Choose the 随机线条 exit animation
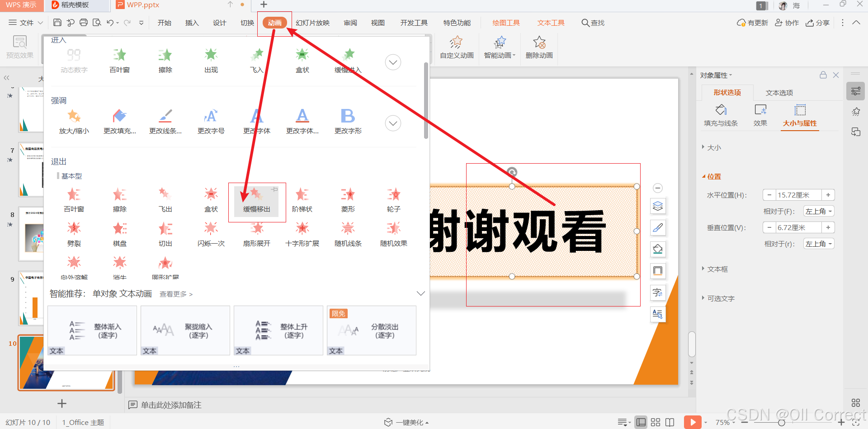 pyautogui.click(x=348, y=234)
